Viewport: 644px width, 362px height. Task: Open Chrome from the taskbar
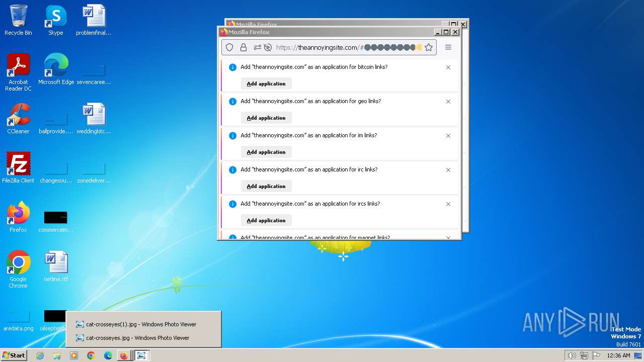pyautogui.click(x=91, y=355)
